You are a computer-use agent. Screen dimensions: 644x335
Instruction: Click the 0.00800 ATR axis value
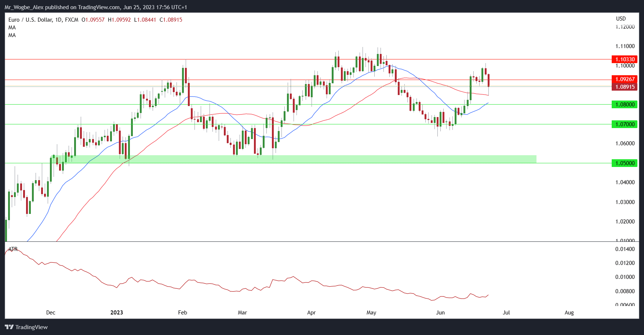click(x=625, y=291)
